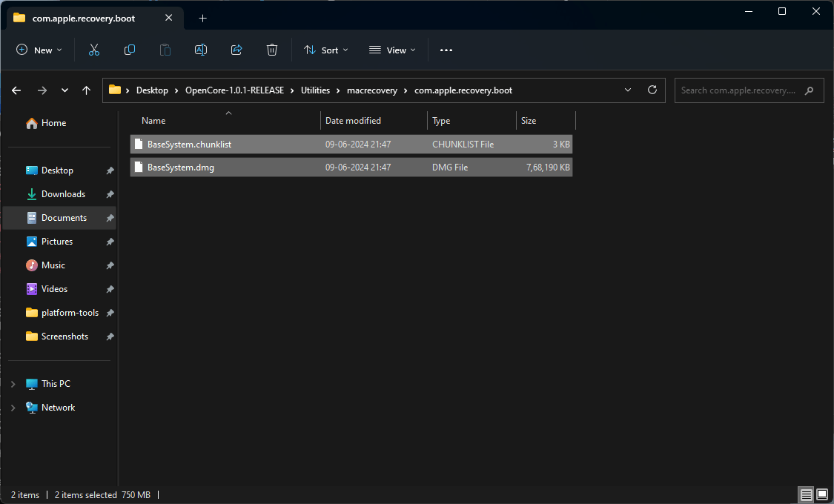Expand address bar history dropdown
This screenshot has height=504, width=834.
pos(628,90)
